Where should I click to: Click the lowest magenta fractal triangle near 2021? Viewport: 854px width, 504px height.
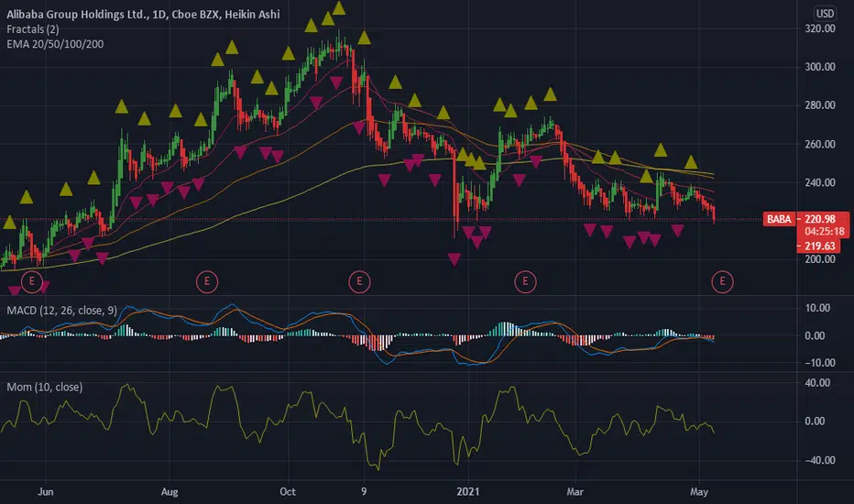click(454, 259)
